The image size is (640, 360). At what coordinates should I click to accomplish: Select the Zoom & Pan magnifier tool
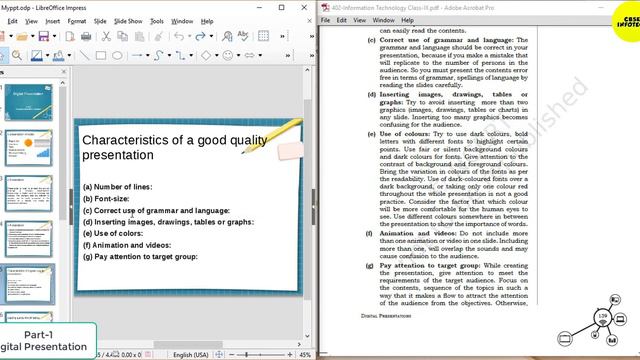click(17, 55)
